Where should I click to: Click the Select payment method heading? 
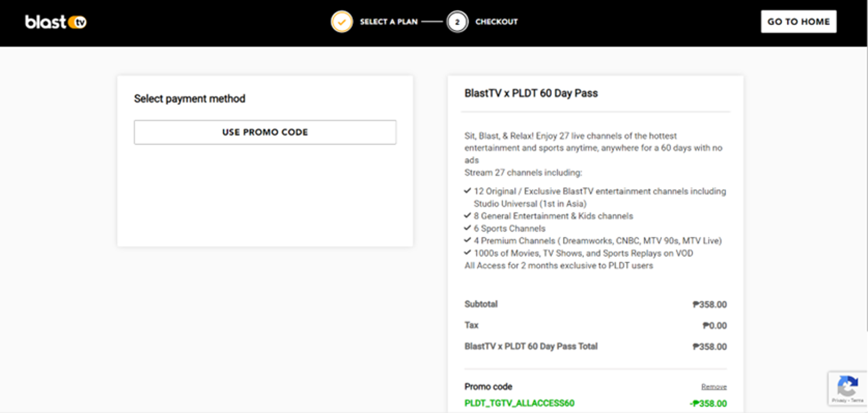pos(190,98)
